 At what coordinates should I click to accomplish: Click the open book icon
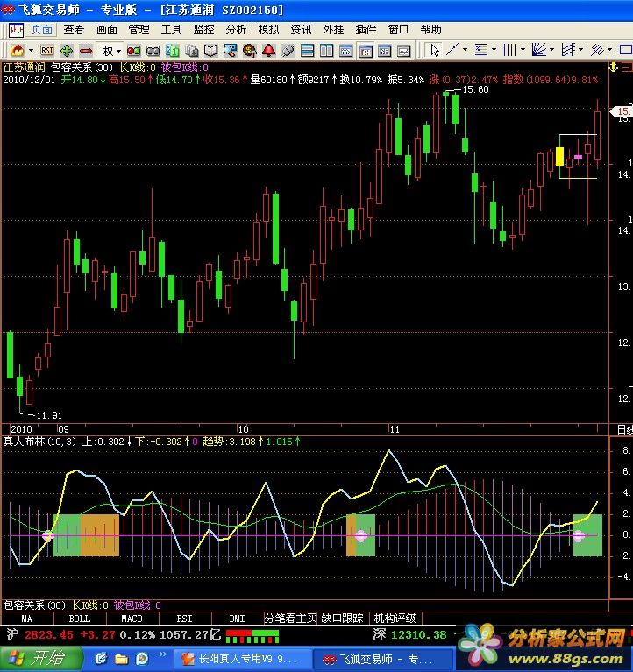pos(210,51)
